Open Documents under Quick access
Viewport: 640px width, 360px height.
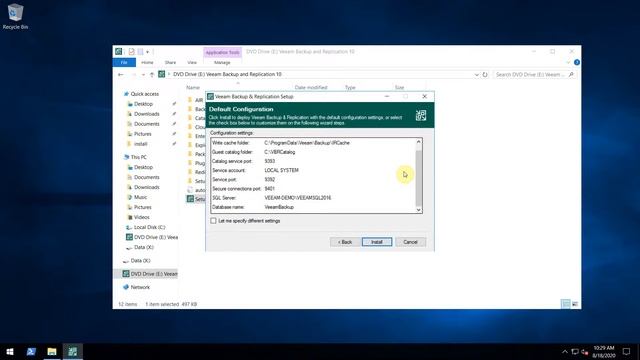147,124
